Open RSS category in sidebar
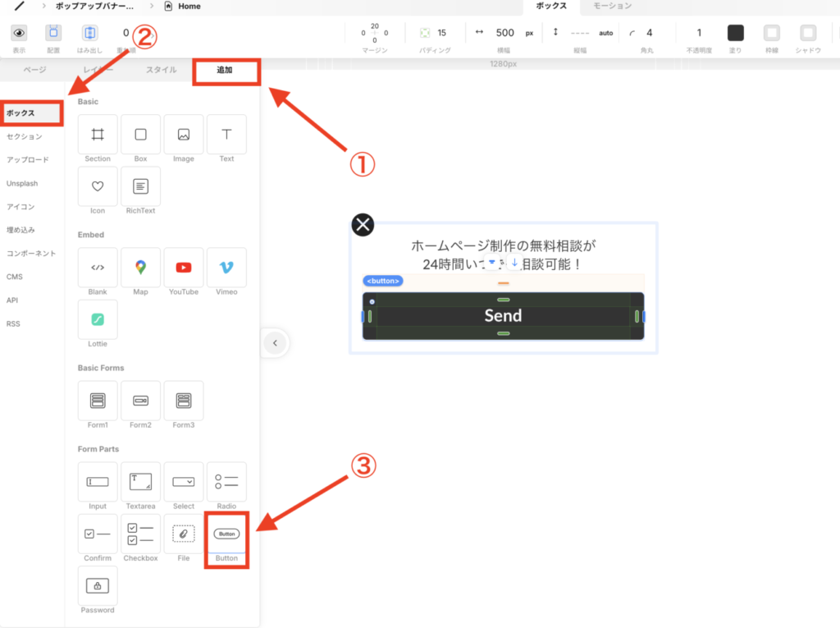Viewport: 840px width, 628px height. tap(13, 324)
